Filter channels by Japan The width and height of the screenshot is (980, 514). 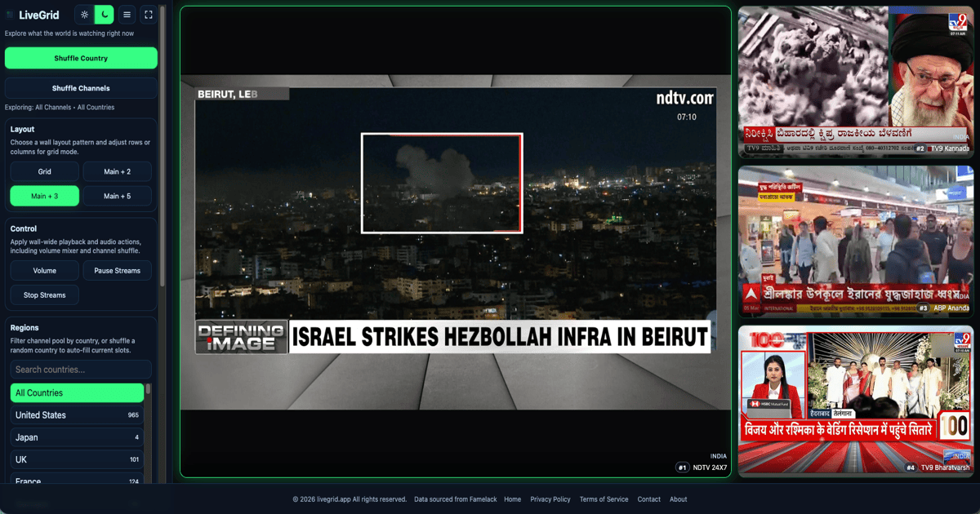pyautogui.click(x=77, y=437)
